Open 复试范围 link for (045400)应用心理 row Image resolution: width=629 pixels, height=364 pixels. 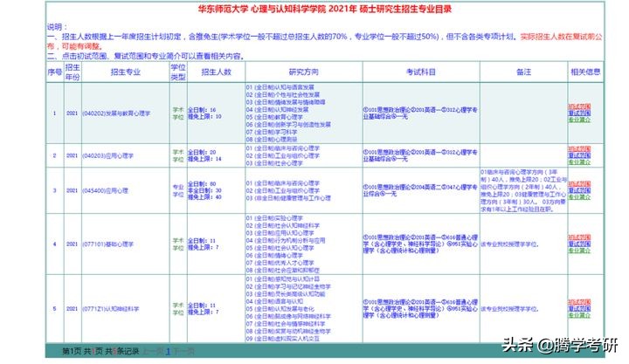[x=579, y=190]
